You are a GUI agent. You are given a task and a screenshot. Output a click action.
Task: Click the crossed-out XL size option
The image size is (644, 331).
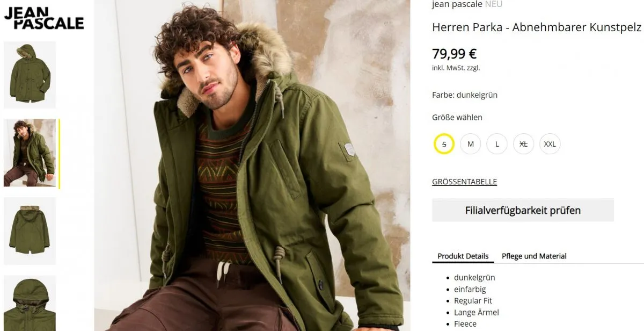tap(523, 144)
